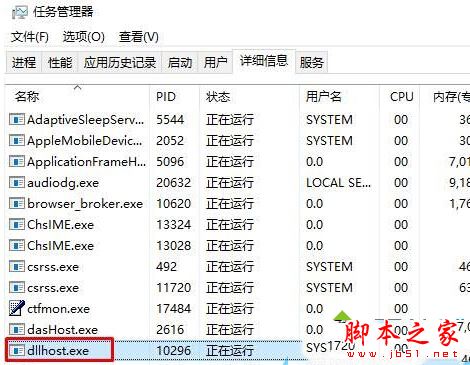
Task: Click PID value 2052
Action: (170, 141)
